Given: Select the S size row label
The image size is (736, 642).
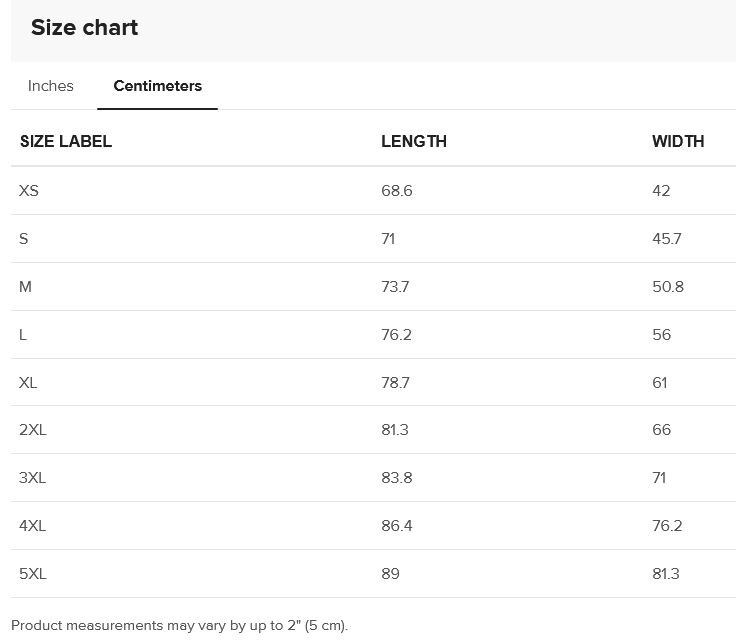Looking at the screenshot, I should pyautogui.click(x=24, y=239).
